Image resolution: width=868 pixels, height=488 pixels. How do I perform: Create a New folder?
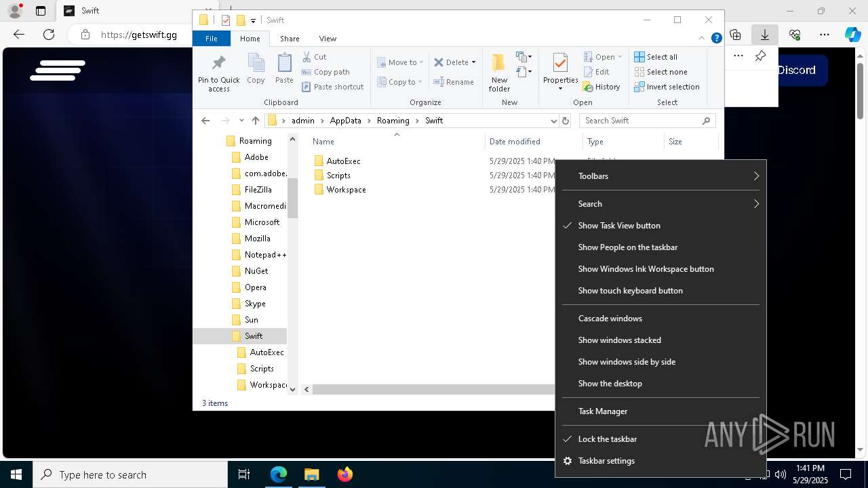[x=499, y=73]
